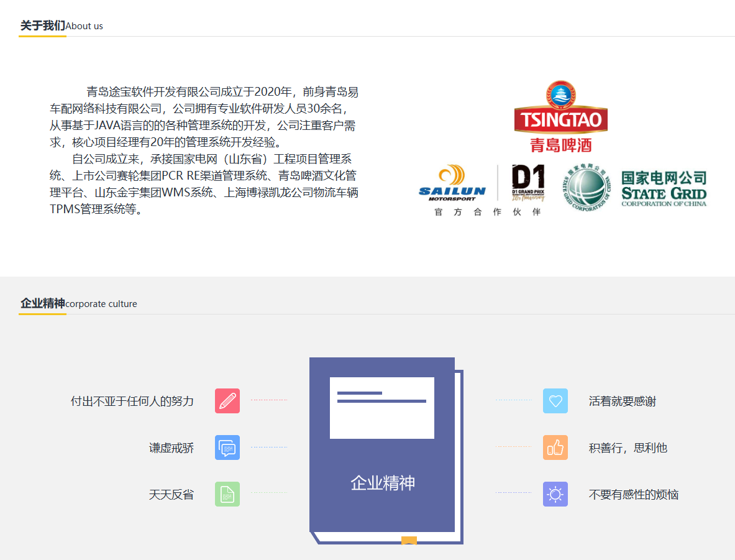This screenshot has height=560, width=735.
Task: Click the text 活着就要感谢
Action: (623, 402)
